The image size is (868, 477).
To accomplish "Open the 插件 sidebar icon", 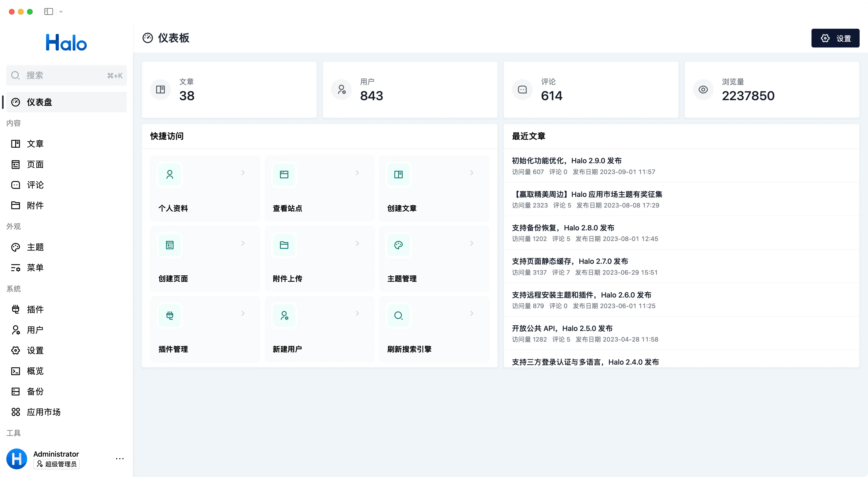I will 16,309.
